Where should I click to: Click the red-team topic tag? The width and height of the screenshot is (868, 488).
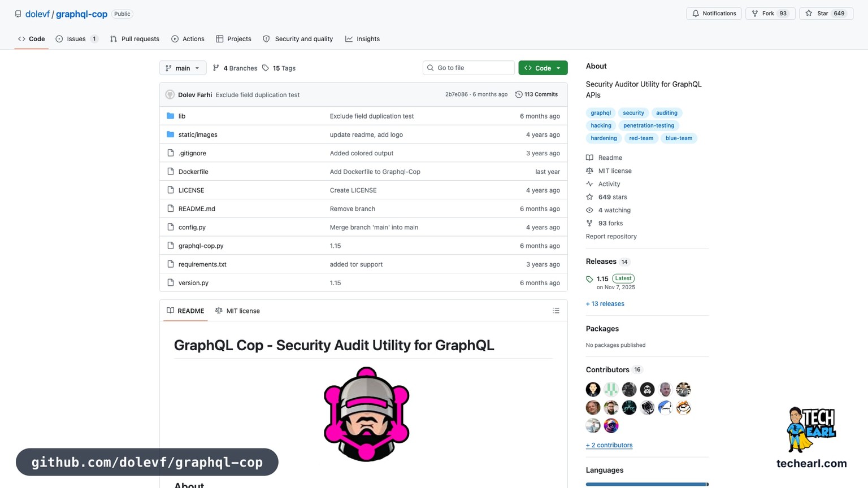point(641,138)
